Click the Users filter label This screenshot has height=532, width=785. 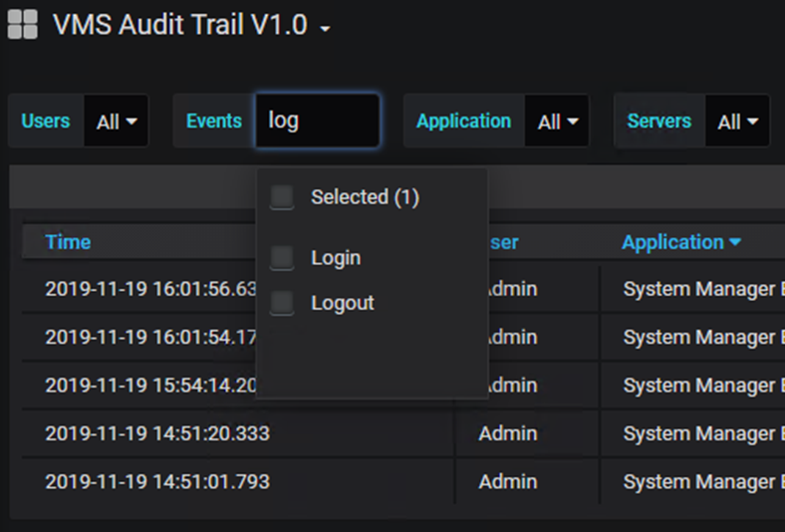46,121
